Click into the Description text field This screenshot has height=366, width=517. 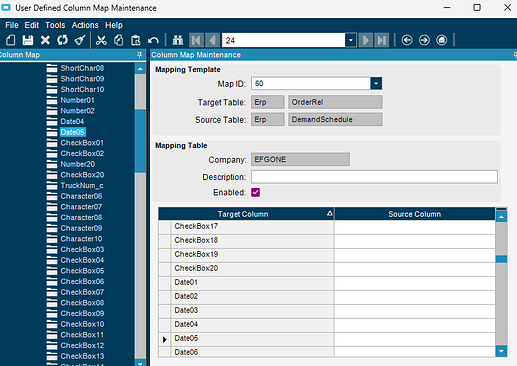pos(374,177)
